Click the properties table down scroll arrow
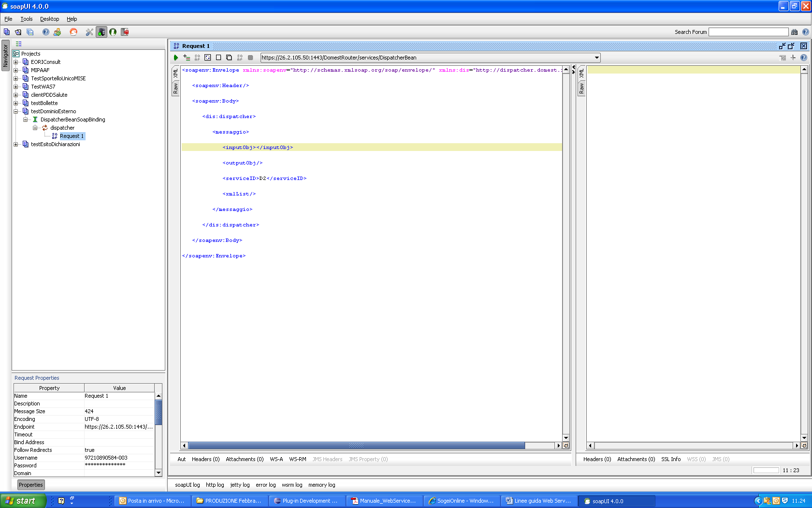Image resolution: width=812 pixels, height=508 pixels. [159, 473]
